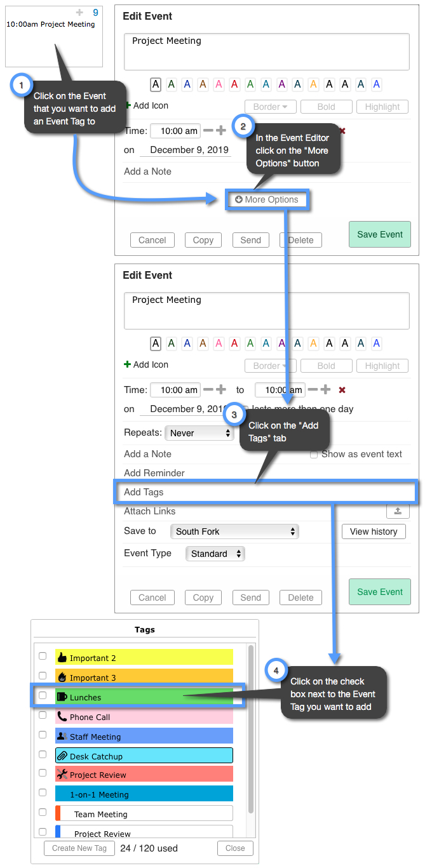Click the red X to remove the end time
Viewport: 432px width, 868px height.
coord(342,390)
